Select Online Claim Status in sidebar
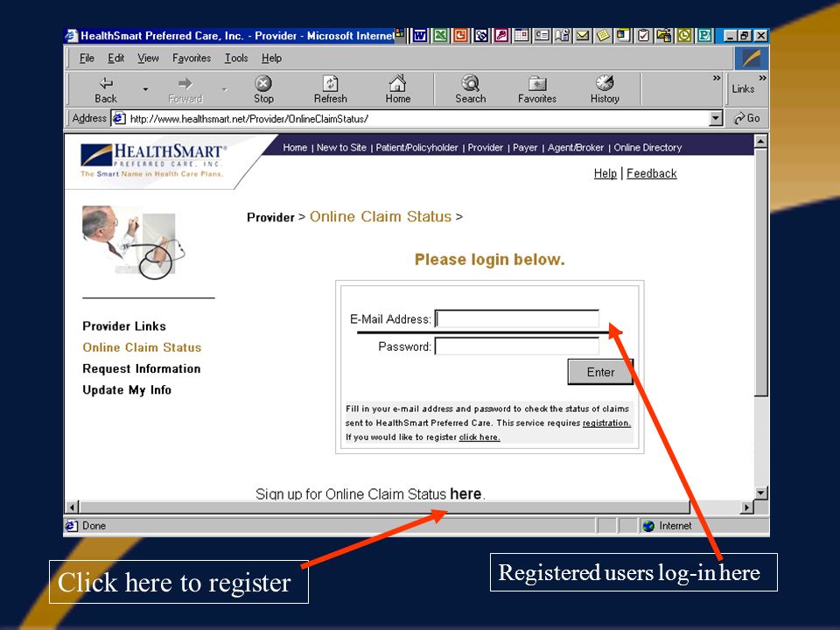The width and height of the screenshot is (840, 630). [142, 347]
